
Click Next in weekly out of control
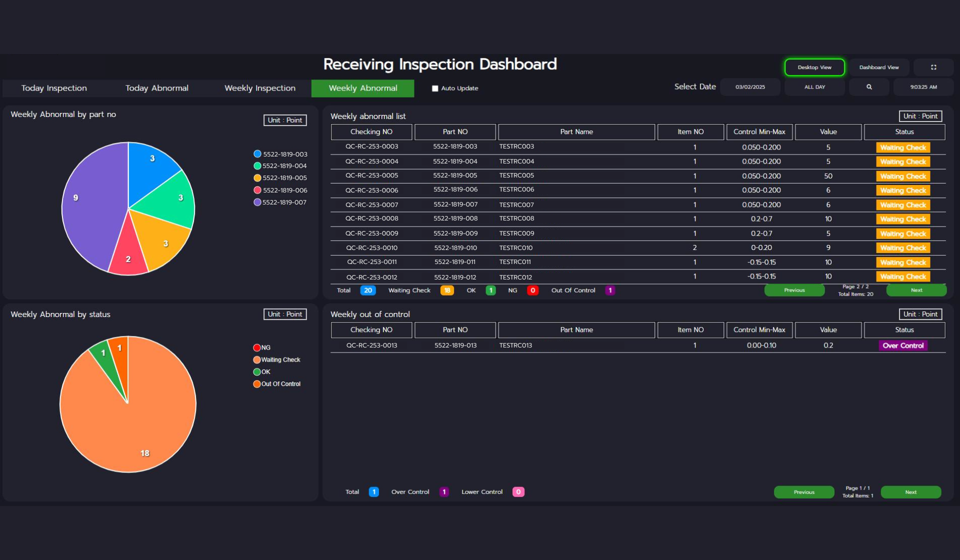[x=910, y=492]
